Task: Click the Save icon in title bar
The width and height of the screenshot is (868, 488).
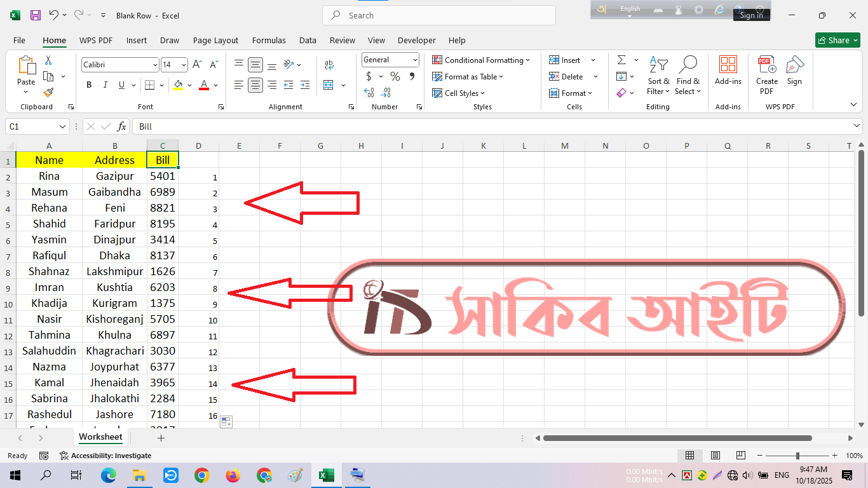Action: point(36,15)
